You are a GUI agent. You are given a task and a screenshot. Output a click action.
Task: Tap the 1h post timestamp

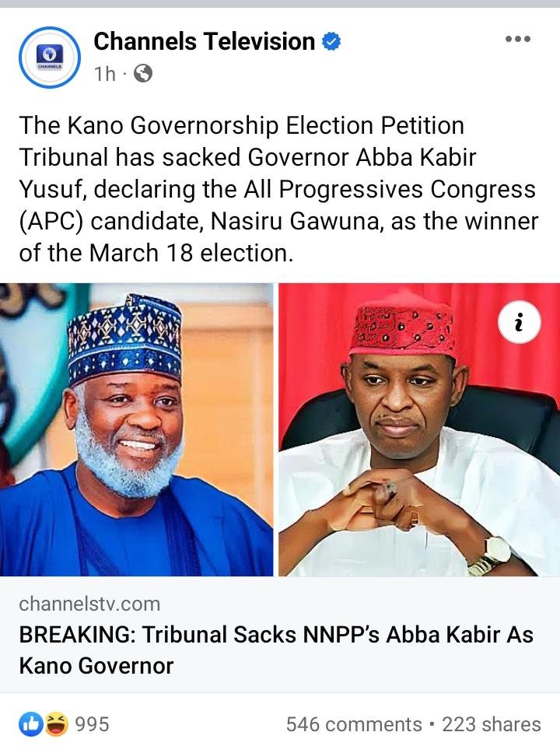(105, 74)
